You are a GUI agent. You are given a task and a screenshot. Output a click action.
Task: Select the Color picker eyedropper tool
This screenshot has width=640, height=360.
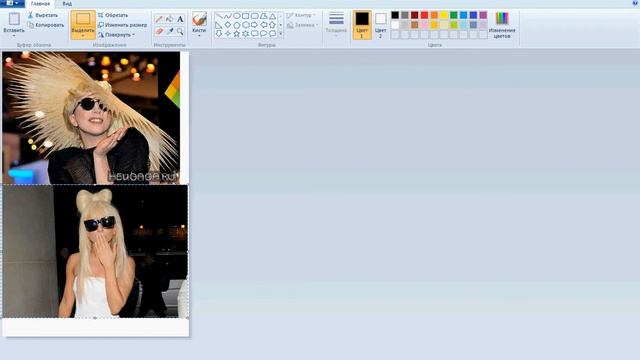point(169,31)
